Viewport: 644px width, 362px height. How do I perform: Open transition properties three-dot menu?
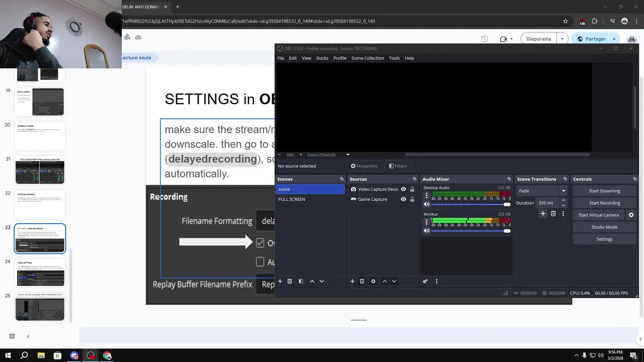click(x=563, y=214)
